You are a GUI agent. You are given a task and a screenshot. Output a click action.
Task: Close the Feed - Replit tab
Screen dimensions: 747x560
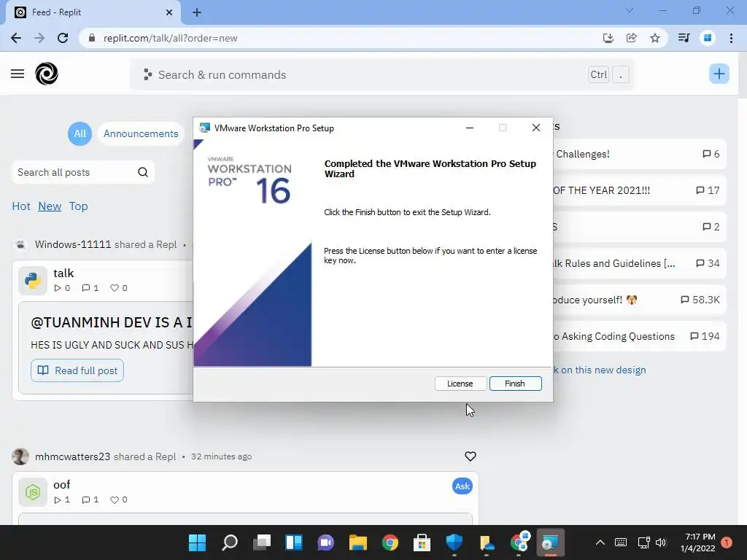(169, 12)
